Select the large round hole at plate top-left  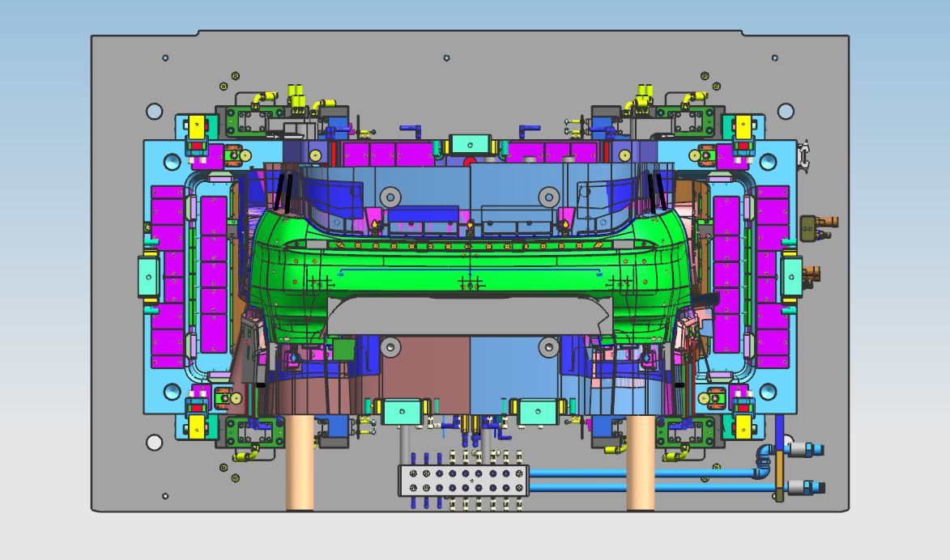154,111
